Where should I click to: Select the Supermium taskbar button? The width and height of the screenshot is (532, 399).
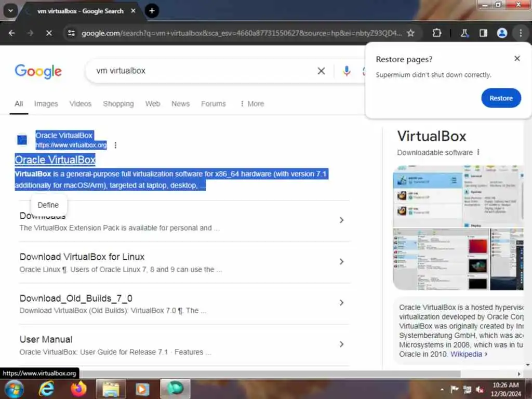coord(175,389)
